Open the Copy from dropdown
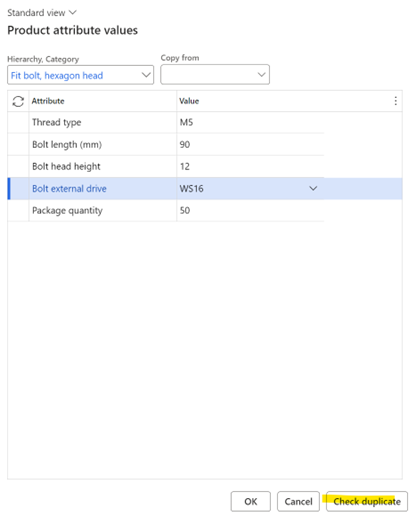 tap(215, 74)
